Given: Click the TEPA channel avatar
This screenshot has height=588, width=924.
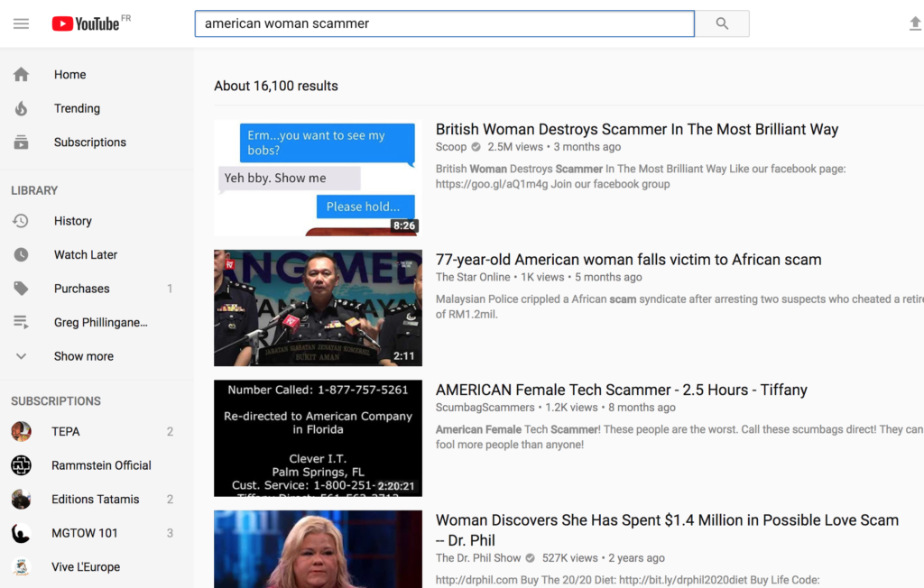Looking at the screenshot, I should pyautogui.click(x=22, y=431).
